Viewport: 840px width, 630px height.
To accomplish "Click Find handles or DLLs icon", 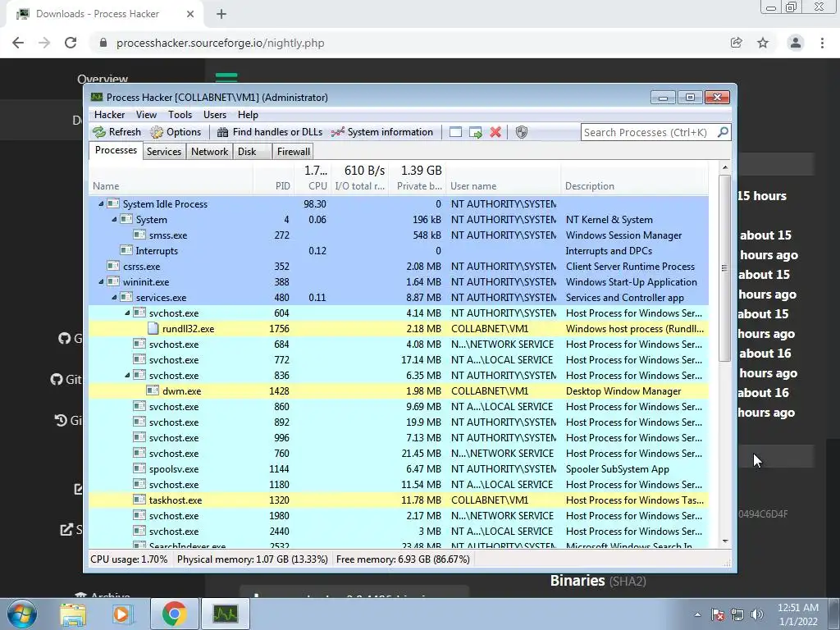I will pyautogui.click(x=223, y=132).
